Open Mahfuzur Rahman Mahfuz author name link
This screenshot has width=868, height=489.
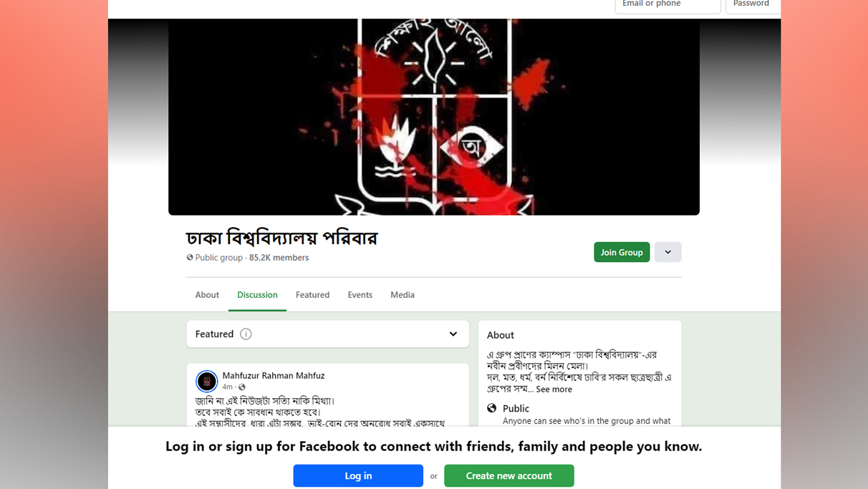click(x=273, y=375)
